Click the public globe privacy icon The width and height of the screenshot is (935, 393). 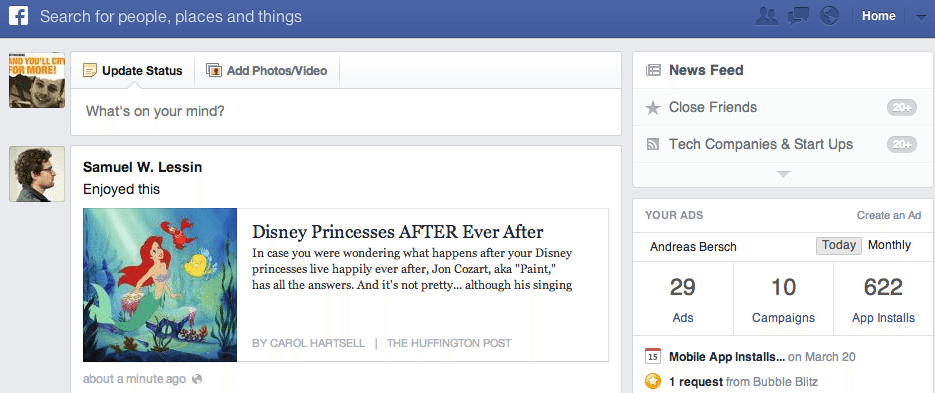coord(197,379)
